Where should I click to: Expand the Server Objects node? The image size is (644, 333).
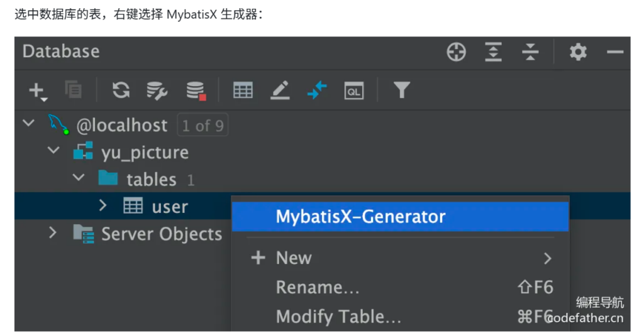coord(53,233)
